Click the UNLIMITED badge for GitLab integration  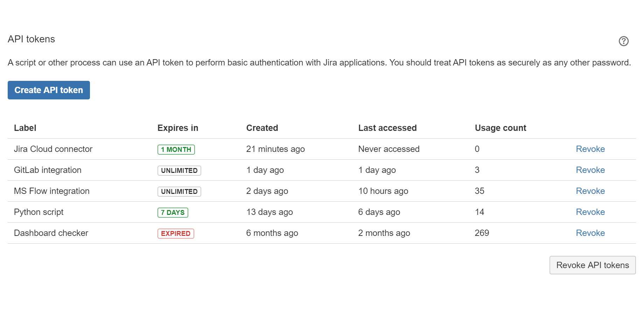pos(179,170)
